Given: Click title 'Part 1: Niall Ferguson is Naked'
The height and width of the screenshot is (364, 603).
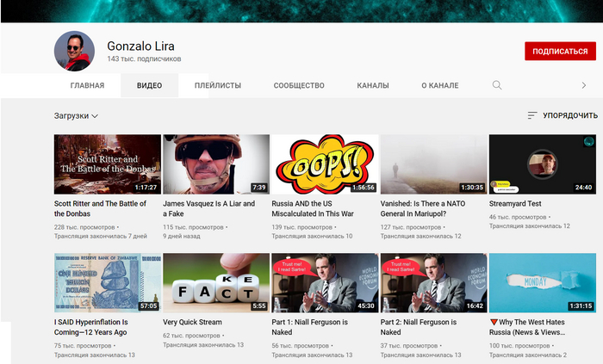Looking at the screenshot, I should [x=309, y=327].
